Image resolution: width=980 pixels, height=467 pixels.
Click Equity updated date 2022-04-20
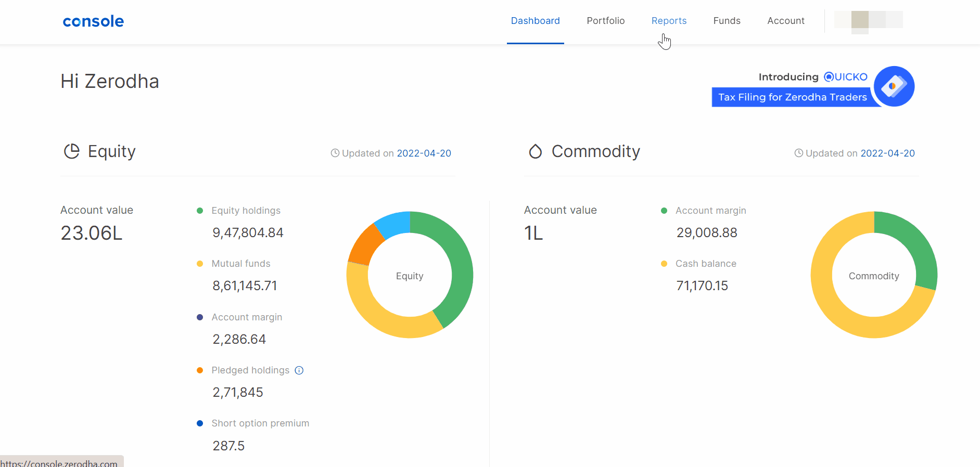[424, 153]
